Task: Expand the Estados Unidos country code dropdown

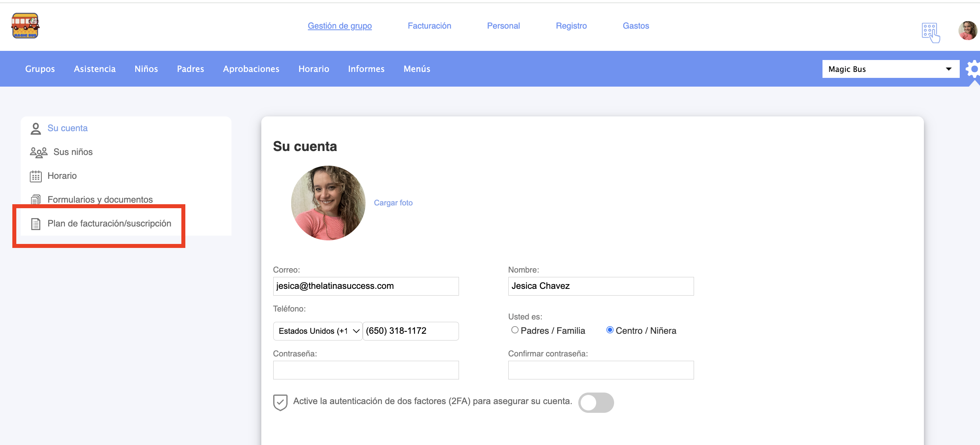Action: click(317, 331)
